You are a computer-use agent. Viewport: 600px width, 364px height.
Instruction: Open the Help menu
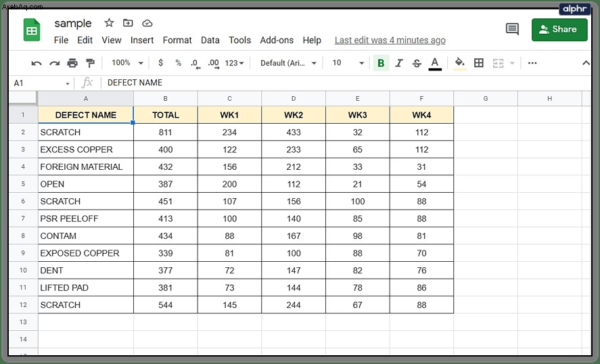(312, 40)
